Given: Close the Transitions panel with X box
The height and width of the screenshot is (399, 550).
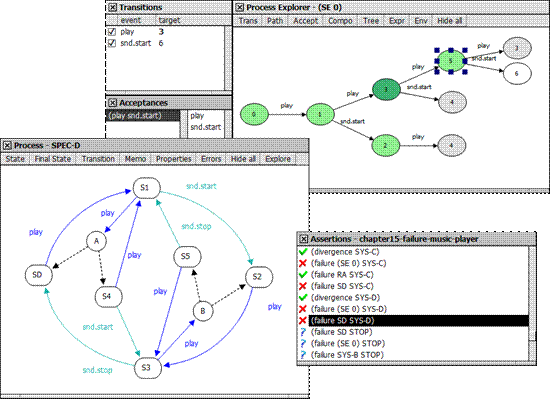Looking at the screenshot, I should pyautogui.click(x=112, y=7).
